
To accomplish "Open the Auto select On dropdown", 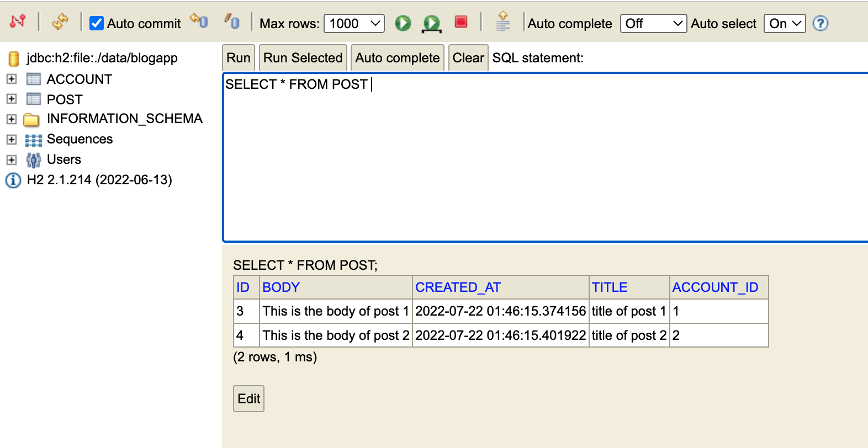I will click(x=785, y=23).
